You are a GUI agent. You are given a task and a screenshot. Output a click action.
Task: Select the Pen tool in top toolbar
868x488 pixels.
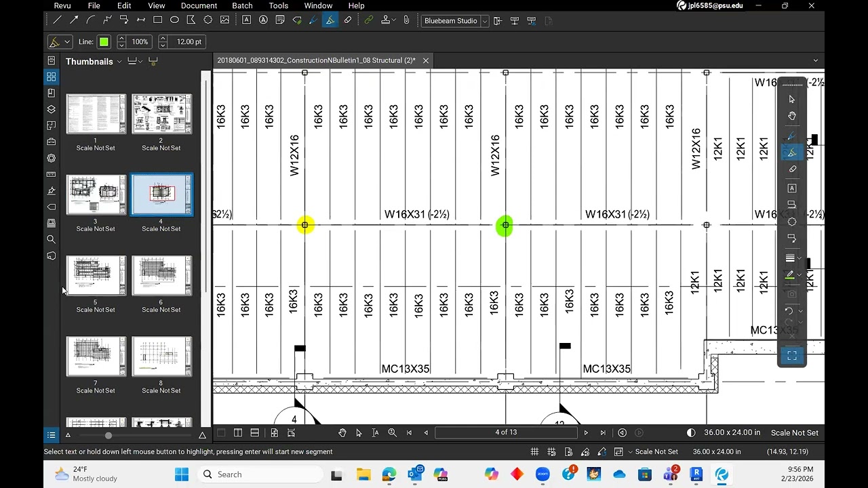coord(313,20)
